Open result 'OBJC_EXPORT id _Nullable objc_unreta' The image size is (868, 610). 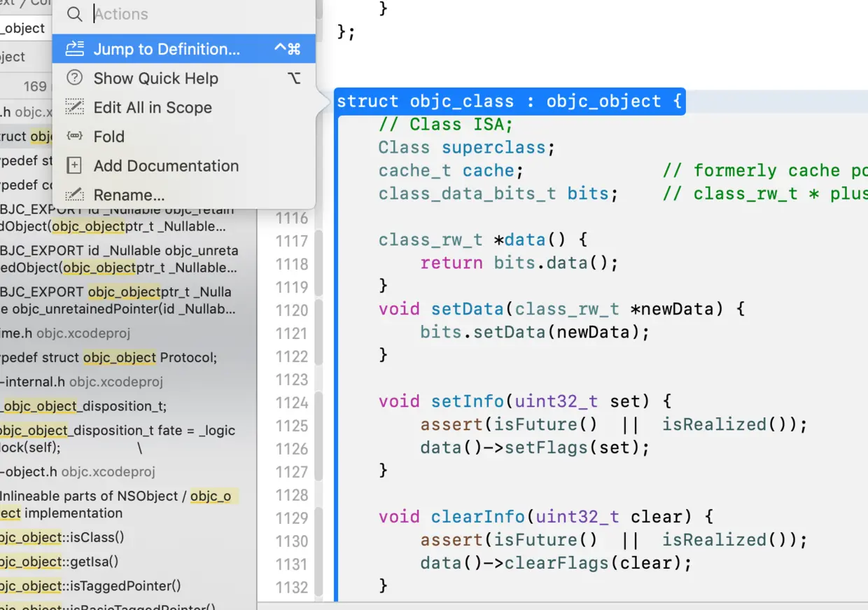(119, 259)
